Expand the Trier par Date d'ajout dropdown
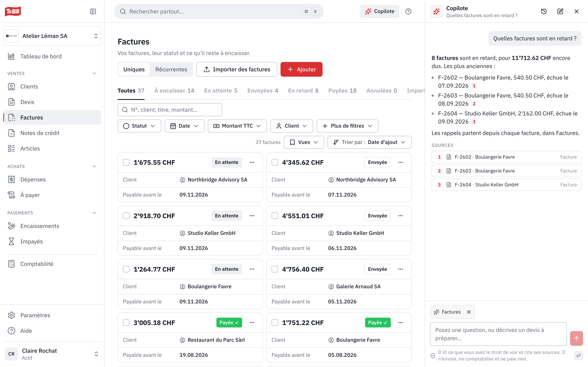 click(369, 142)
